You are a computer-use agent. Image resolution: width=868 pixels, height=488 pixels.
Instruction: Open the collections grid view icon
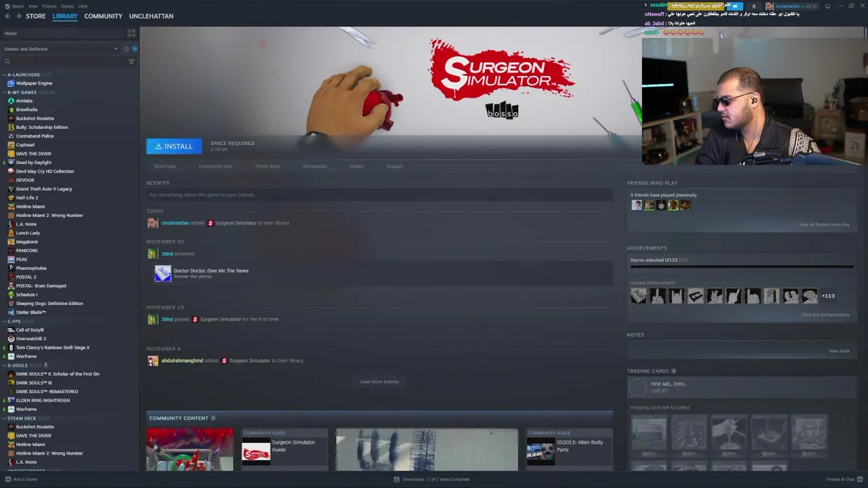pyautogui.click(x=132, y=33)
